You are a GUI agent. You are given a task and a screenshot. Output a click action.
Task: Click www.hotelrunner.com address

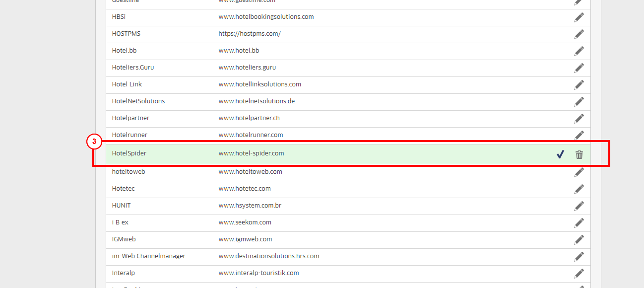point(251,135)
